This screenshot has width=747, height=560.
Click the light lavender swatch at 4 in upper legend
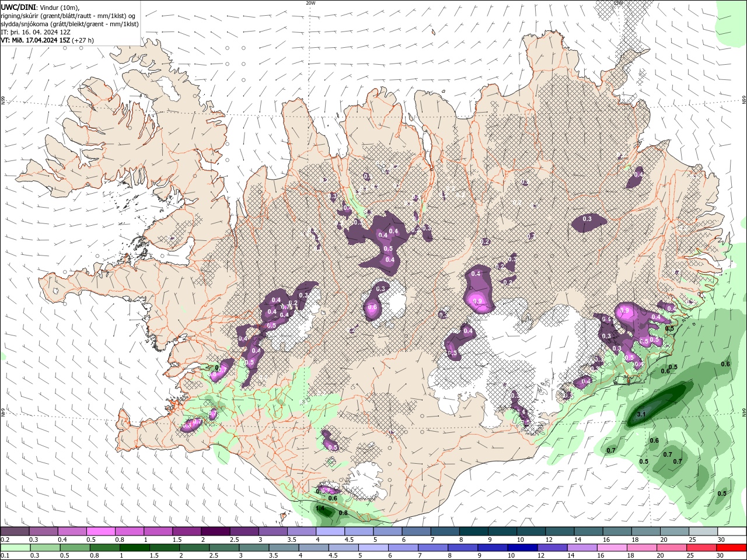[x=331, y=531]
